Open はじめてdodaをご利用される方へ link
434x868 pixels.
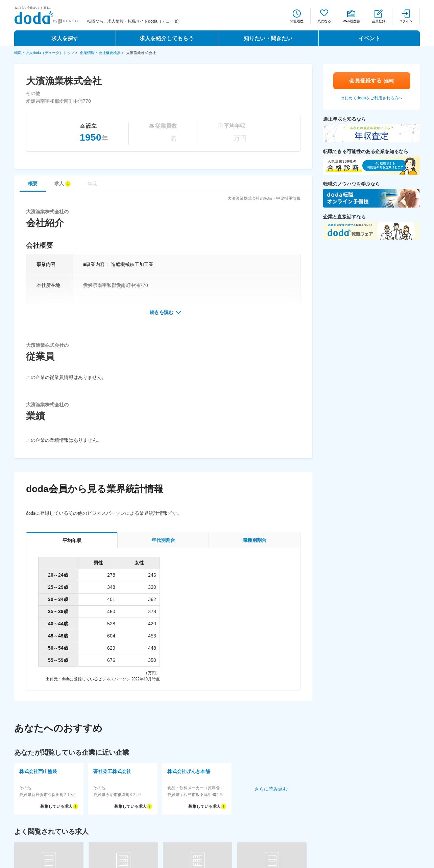click(x=371, y=98)
